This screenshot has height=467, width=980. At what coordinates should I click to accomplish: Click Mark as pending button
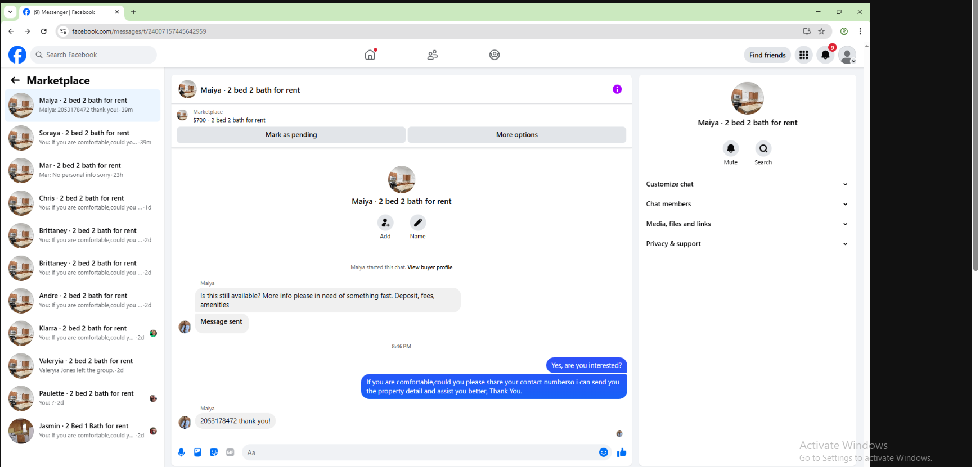point(291,135)
